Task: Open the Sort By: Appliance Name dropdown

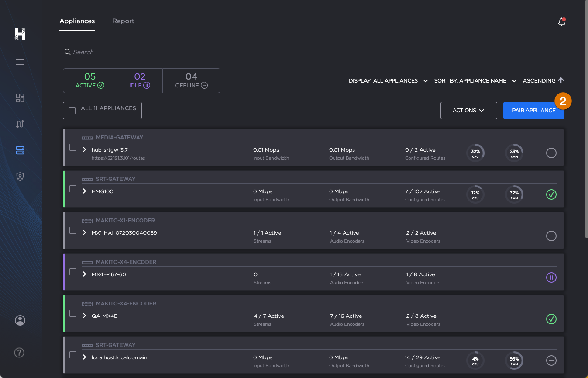Action: pos(475,81)
